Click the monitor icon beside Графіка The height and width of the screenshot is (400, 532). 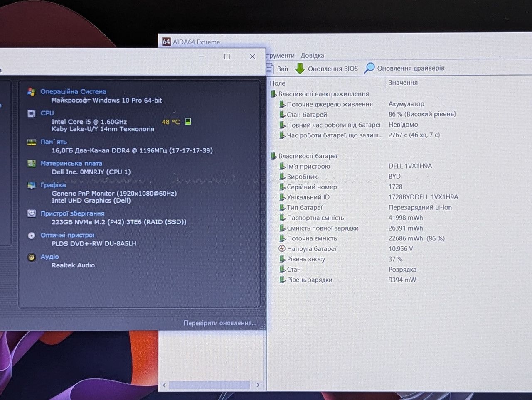(x=32, y=185)
